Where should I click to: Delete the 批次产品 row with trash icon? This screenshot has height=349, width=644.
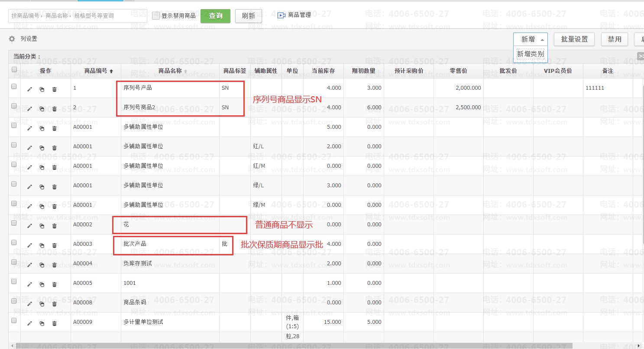[x=55, y=245]
